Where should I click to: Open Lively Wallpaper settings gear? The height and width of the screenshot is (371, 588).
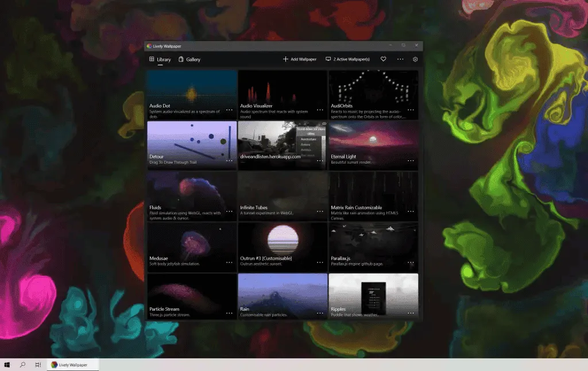pos(415,59)
